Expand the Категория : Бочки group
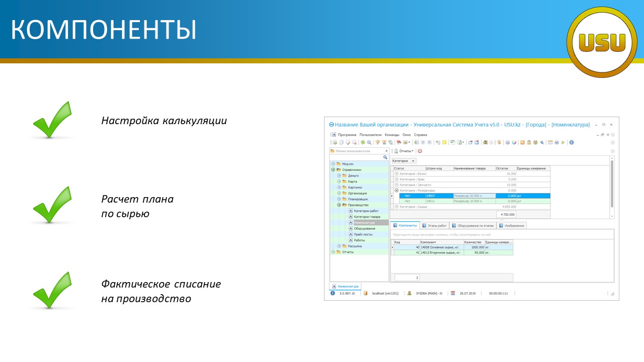 [x=396, y=173]
